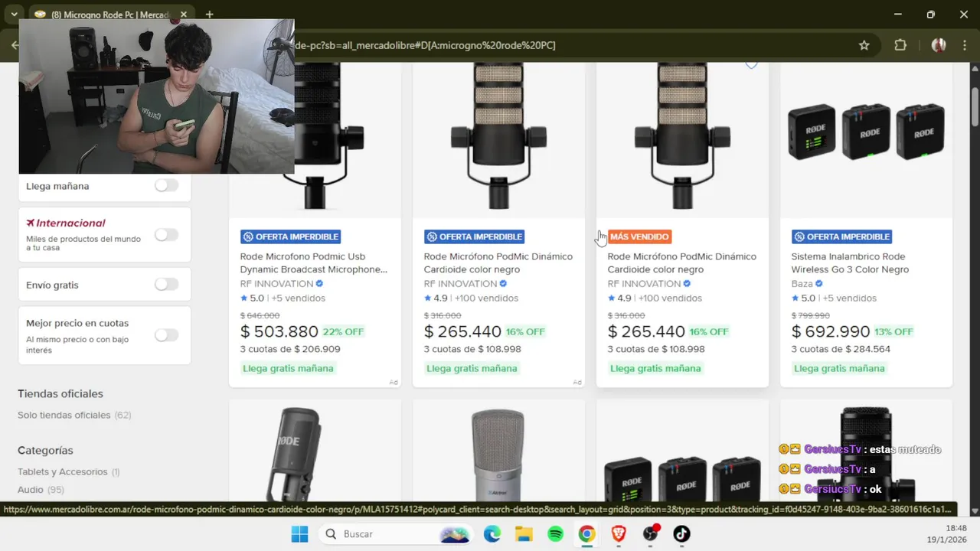Open the Chrome tab search chevron
The width and height of the screenshot is (980, 551).
point(14,15)
